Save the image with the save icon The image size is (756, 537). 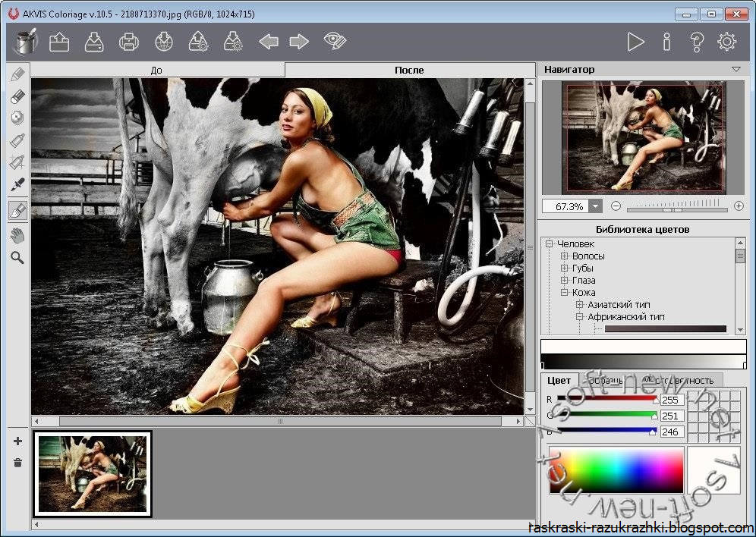tap(94, 42)
